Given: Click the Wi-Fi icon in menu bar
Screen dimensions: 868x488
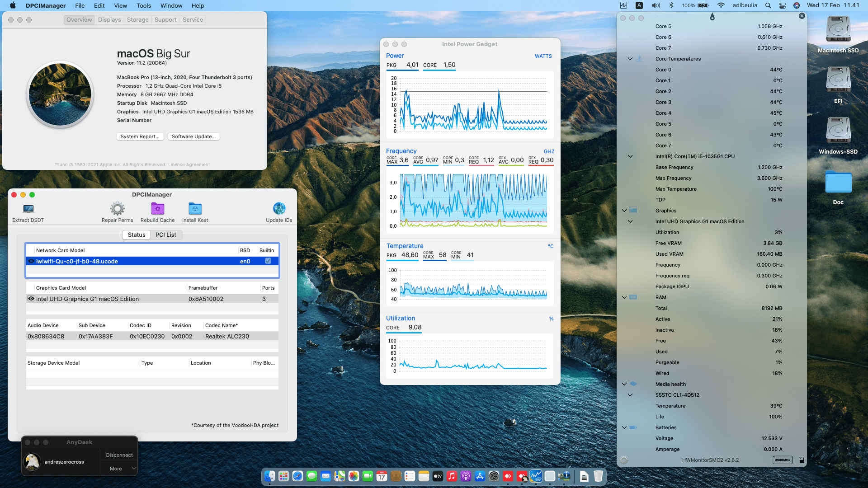Looking at the screenshot, I should click(x=721, y=5).
